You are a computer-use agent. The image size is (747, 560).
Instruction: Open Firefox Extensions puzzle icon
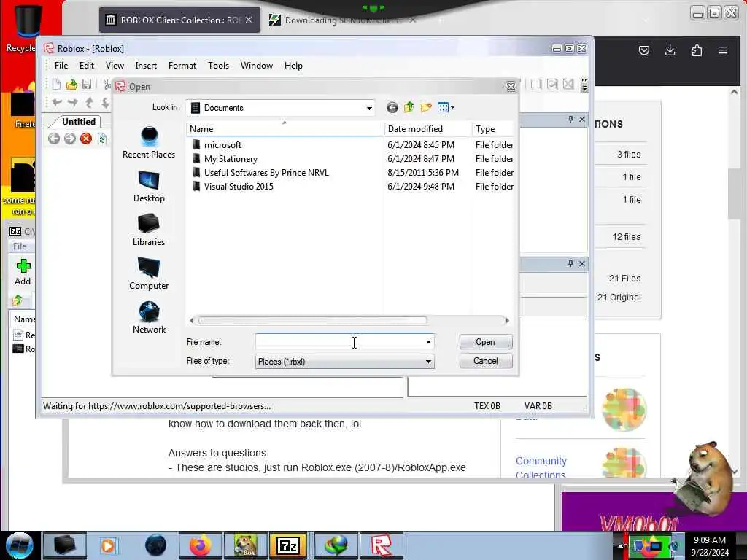click(x=697, y=50)
